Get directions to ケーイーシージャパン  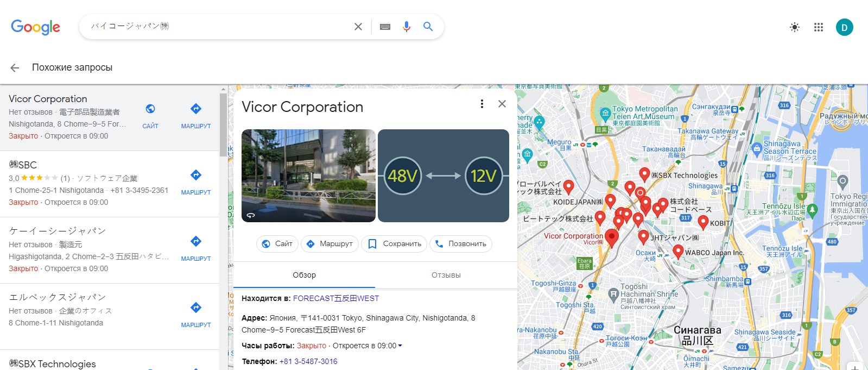coord(196,241)
